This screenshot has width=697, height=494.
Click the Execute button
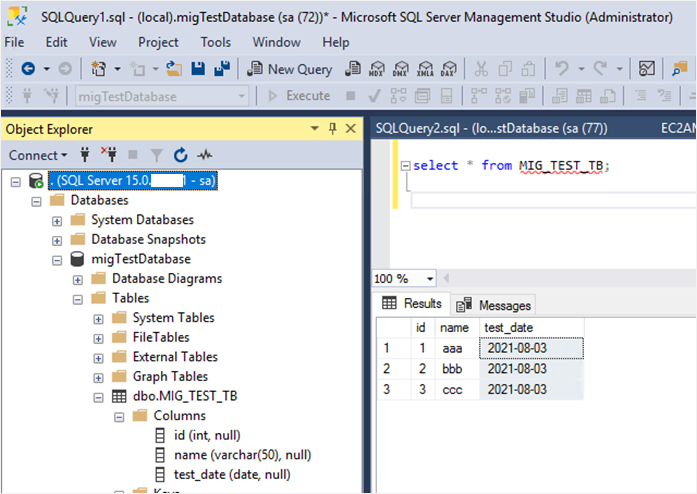click(299, 96)
